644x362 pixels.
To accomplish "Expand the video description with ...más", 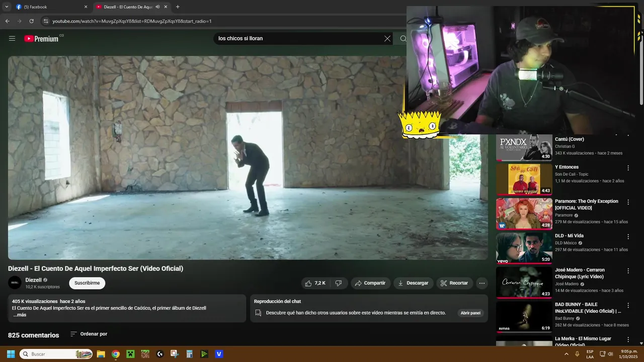I will point(20,315).
